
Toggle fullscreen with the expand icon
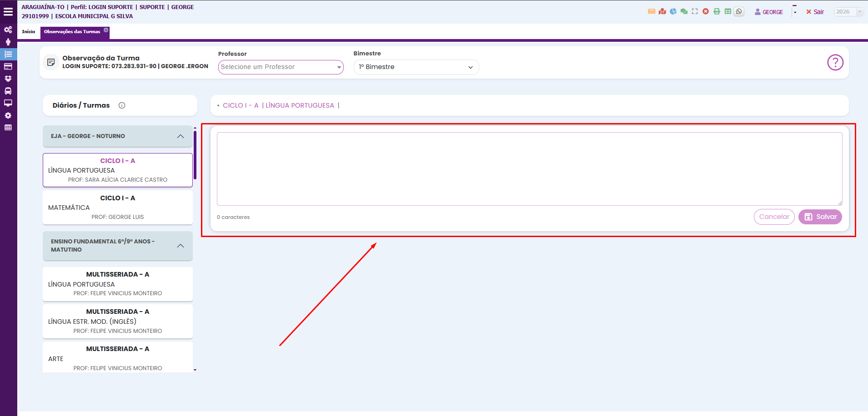coord(695,12)
